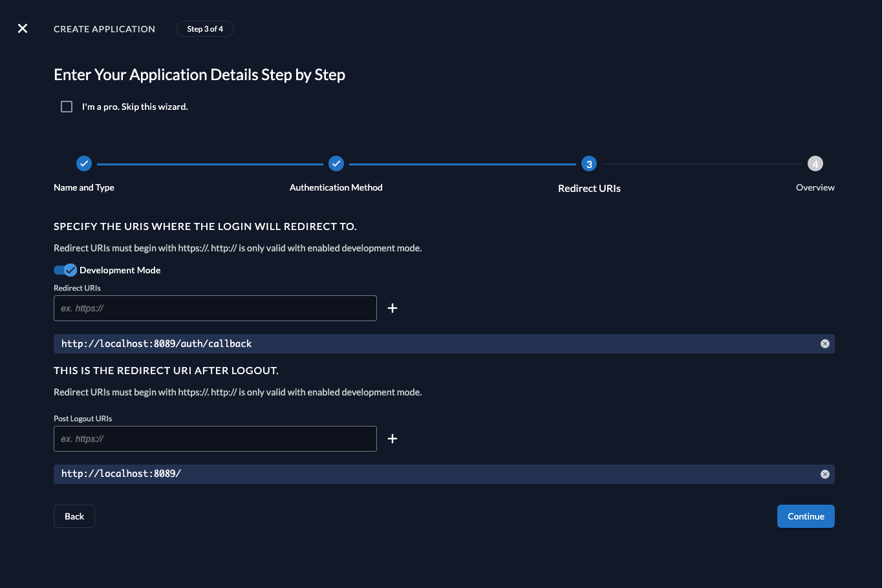Screen dimensions: 882x588
Task: Select the Authentication Method step label
Action: pyautogui.click(x=336, y=187)
